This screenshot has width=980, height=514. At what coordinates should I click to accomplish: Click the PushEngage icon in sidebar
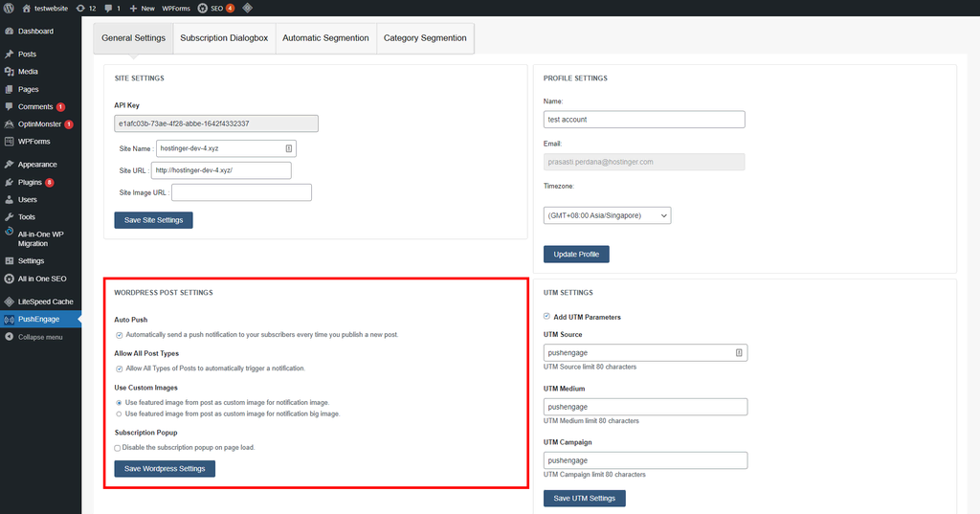click(9, 320)
